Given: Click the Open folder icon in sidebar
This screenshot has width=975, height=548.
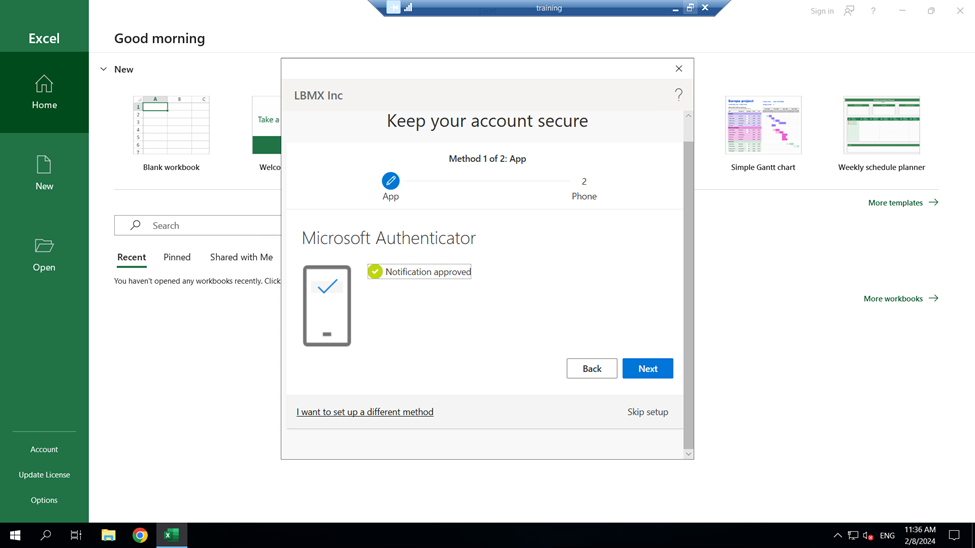Looking at the screenshot, I should click(44, 254).
